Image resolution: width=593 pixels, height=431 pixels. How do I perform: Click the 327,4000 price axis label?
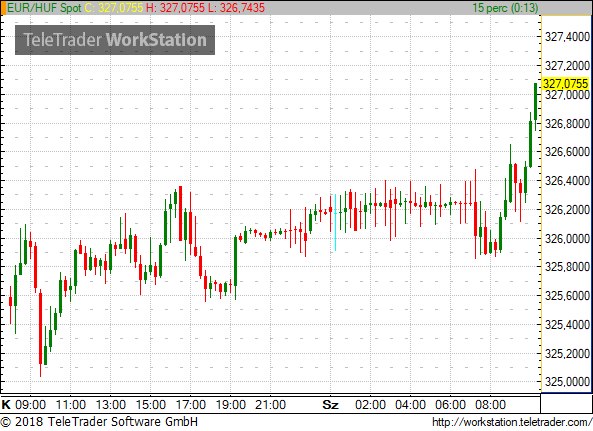tap(567, 37)
